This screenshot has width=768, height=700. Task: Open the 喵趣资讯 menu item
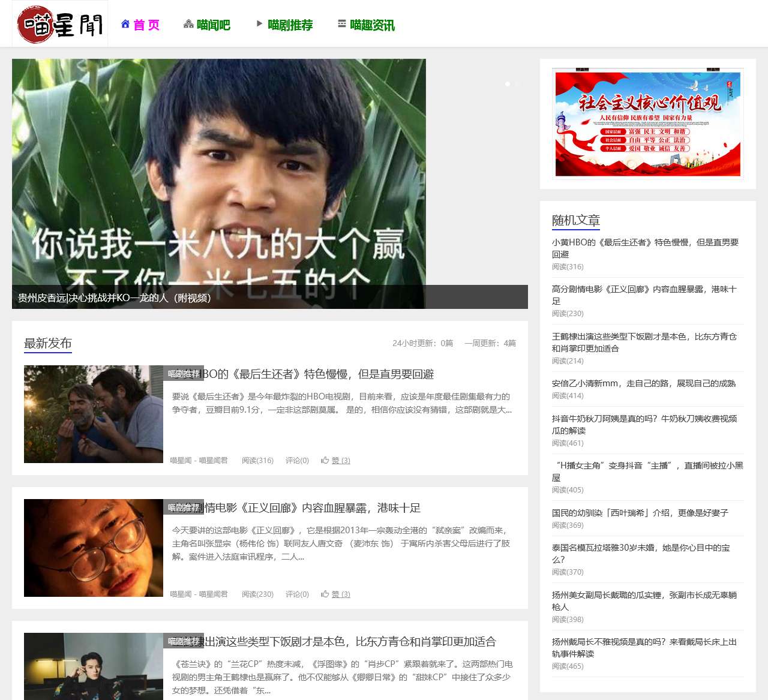click(x=366, y=25)
